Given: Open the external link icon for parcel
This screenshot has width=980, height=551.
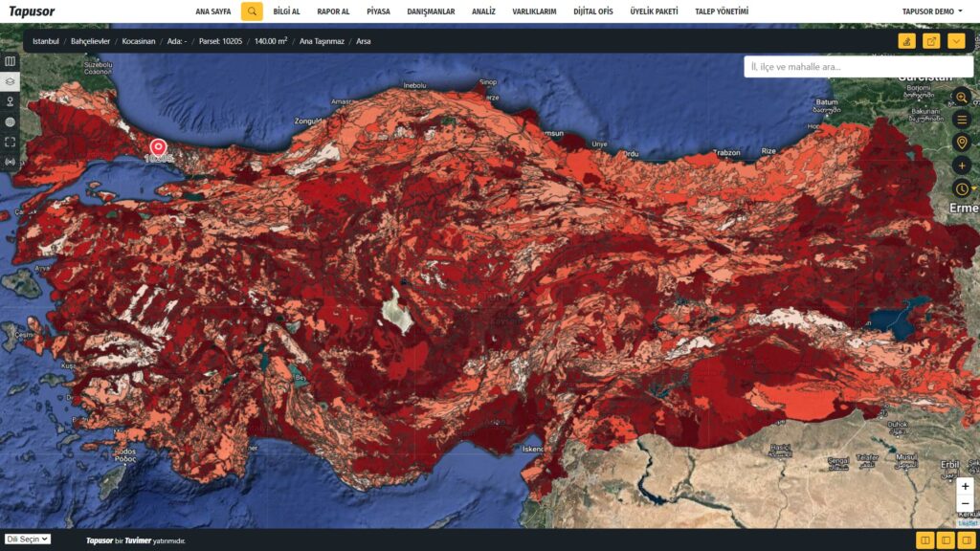Looking at the screenshot, I should 931,41.
